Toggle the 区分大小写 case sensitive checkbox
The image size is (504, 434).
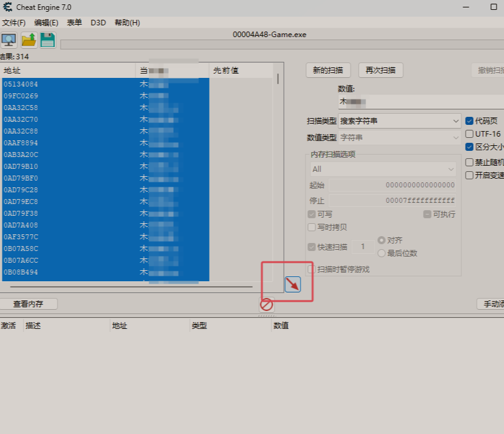469,147
